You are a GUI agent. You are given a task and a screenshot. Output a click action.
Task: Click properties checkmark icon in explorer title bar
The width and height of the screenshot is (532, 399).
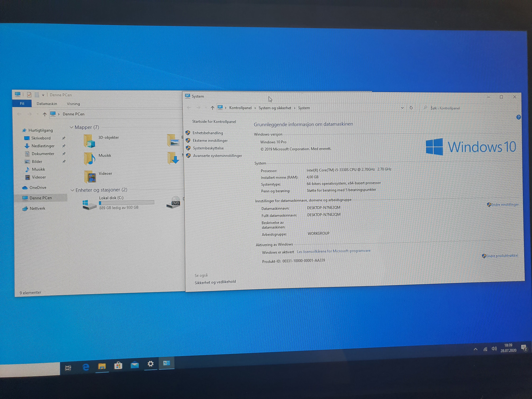click(29, 95)
